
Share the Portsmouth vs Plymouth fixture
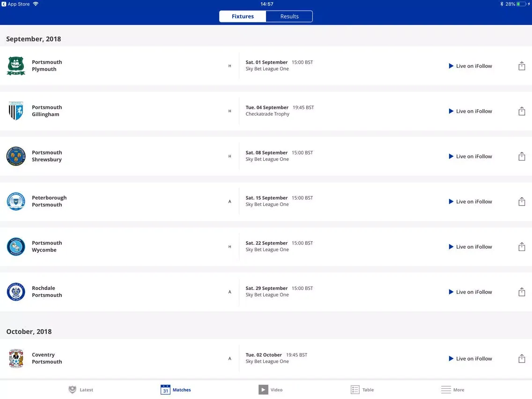[x=522, y=66]
